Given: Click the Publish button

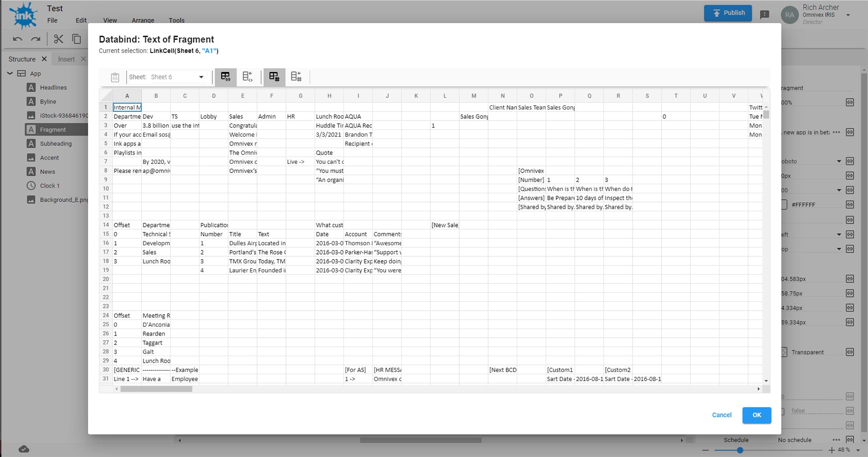Looking at the screenshot, I should pyautogui.click(x=728, y=13).
